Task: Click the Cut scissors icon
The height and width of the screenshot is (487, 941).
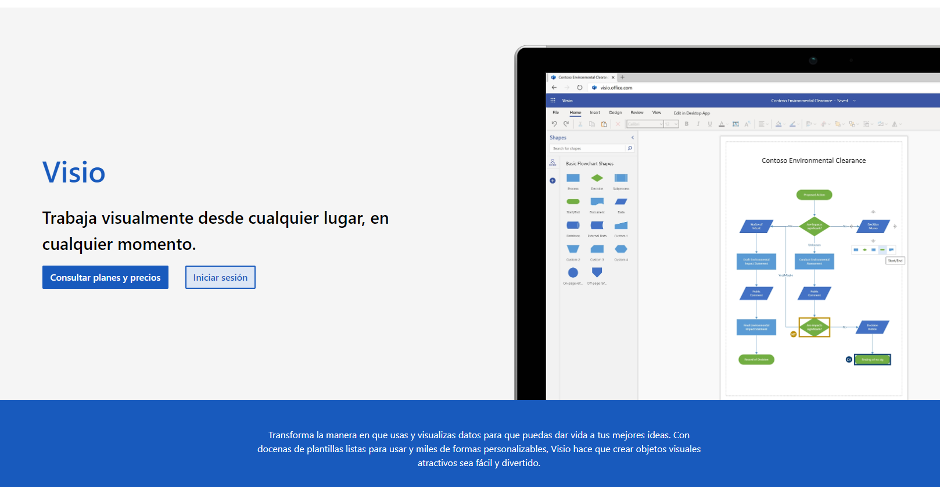Action: point(580,124)
